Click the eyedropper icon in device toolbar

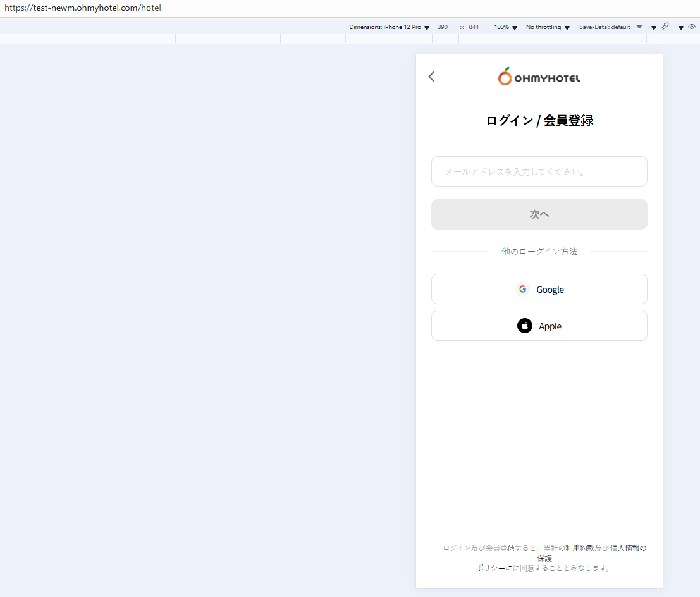click(x=665, y=27)
